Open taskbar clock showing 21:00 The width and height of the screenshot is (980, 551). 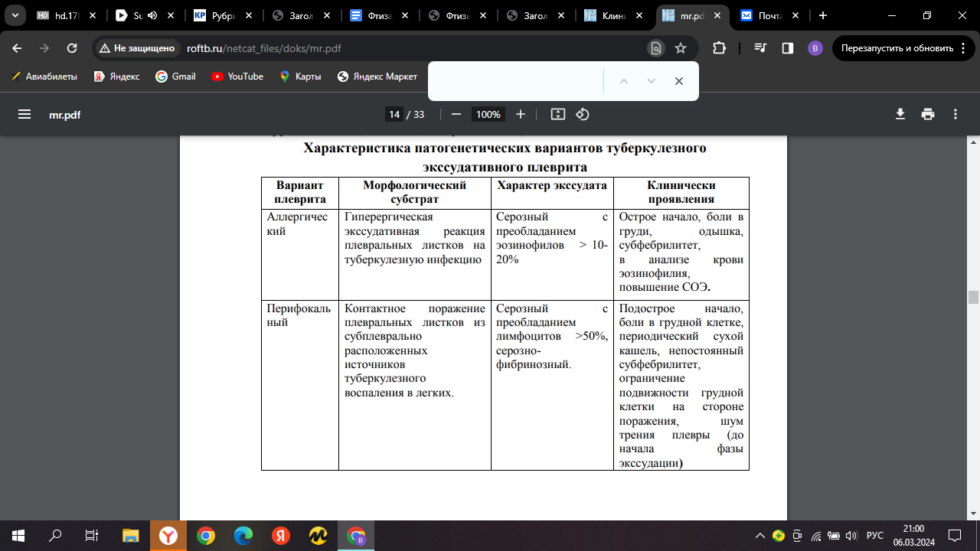pos(913,536)
